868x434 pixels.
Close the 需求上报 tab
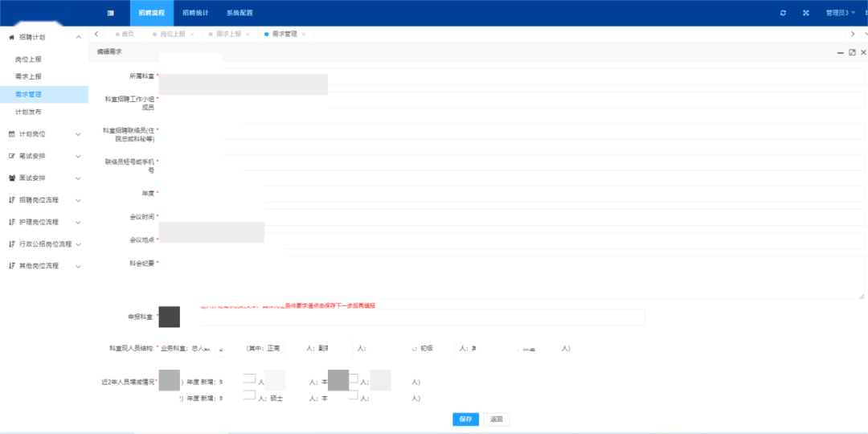[248, 35]
